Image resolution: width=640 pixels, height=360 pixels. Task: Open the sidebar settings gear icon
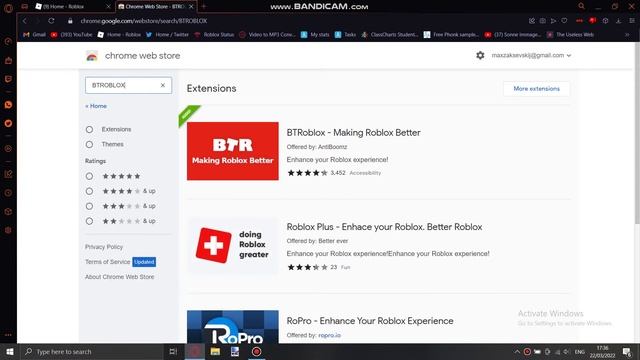pos(8,230)
